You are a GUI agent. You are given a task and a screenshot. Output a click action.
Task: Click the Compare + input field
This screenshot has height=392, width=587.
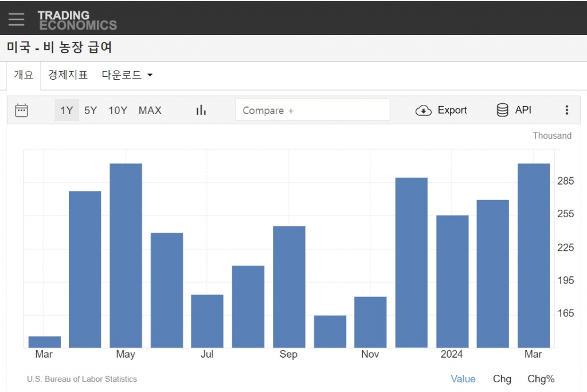click(x=312, y=110)
